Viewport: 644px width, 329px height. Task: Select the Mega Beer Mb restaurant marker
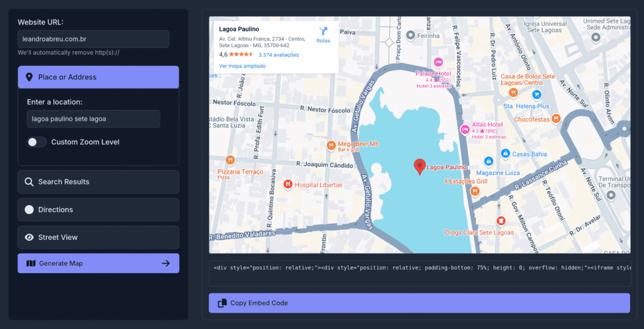331,145
